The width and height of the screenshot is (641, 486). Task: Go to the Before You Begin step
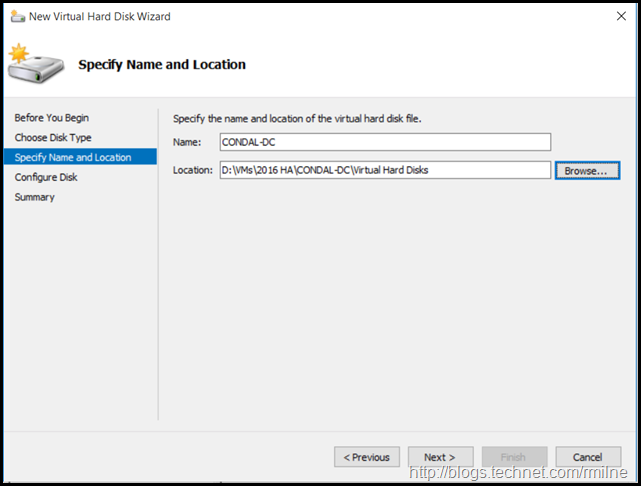pos(51,118)
